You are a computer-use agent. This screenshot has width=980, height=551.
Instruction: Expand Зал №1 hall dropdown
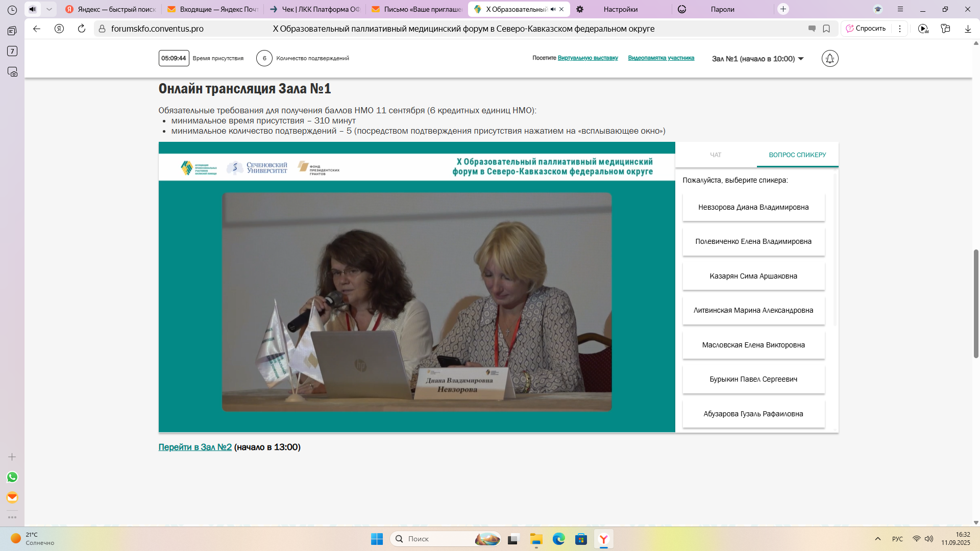[758, 59]
